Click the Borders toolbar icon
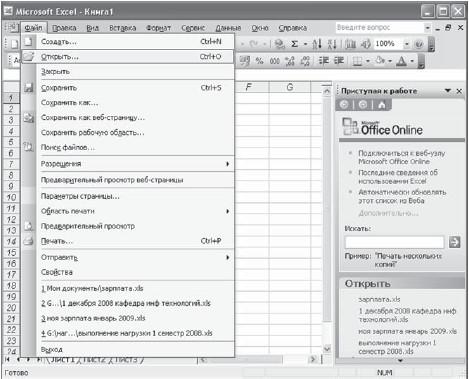Screen dimensions: 469x379 pyautogui.click(x=357, y=61)
